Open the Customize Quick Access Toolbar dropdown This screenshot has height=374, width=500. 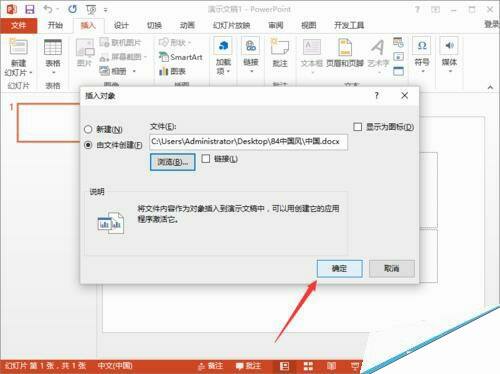[x=105, y=10]
